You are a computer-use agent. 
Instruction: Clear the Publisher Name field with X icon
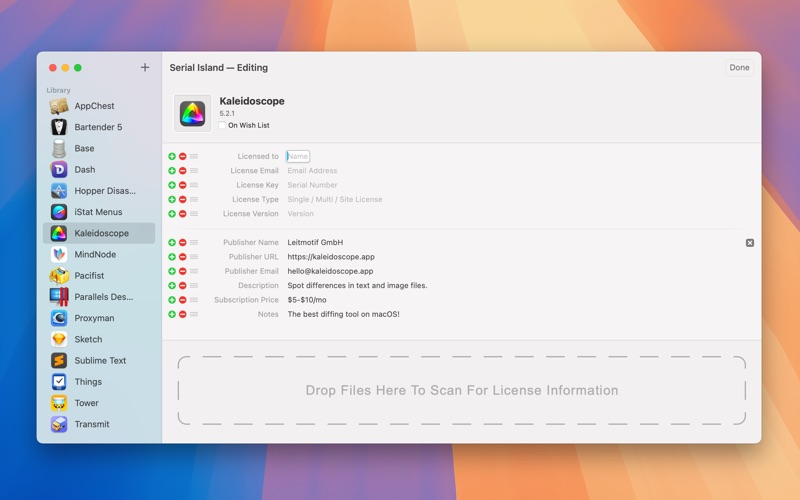749,243
